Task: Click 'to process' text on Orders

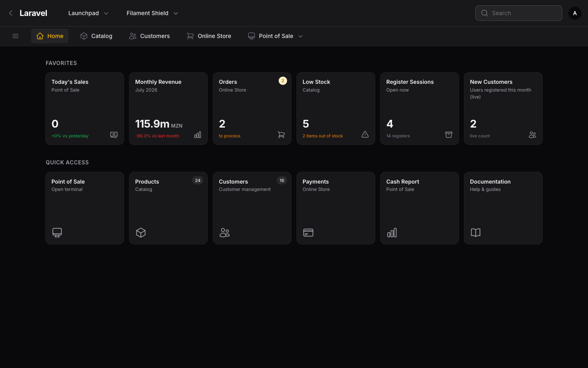Action: (229, 136)
